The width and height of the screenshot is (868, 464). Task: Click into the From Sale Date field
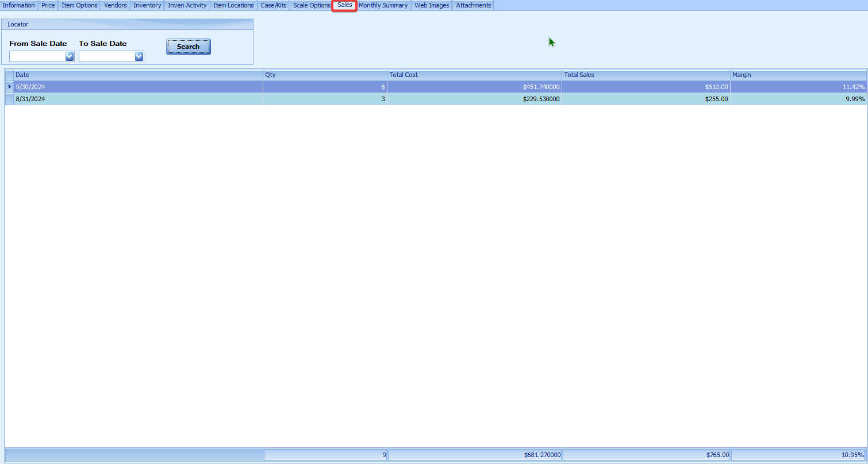[x=37, y=56]
